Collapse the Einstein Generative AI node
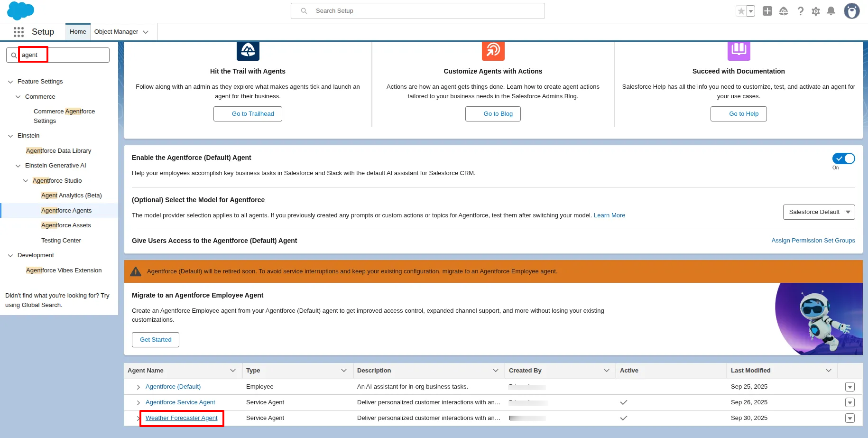 pos(18,166)
